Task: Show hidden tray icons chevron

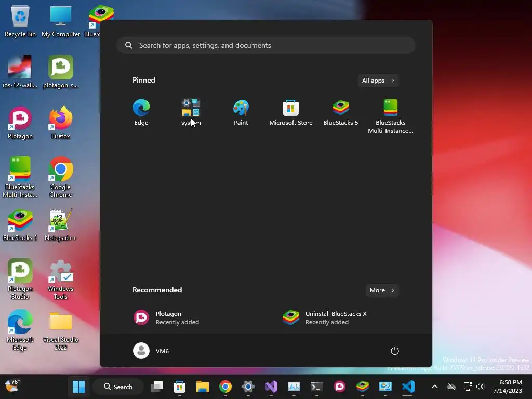Action: pos(435,387)
